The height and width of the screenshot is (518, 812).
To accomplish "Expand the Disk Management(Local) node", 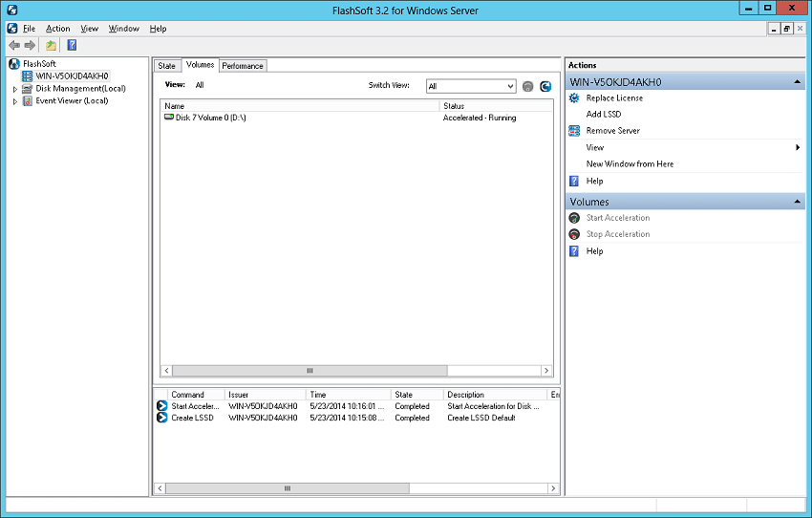I will point(15,89).
